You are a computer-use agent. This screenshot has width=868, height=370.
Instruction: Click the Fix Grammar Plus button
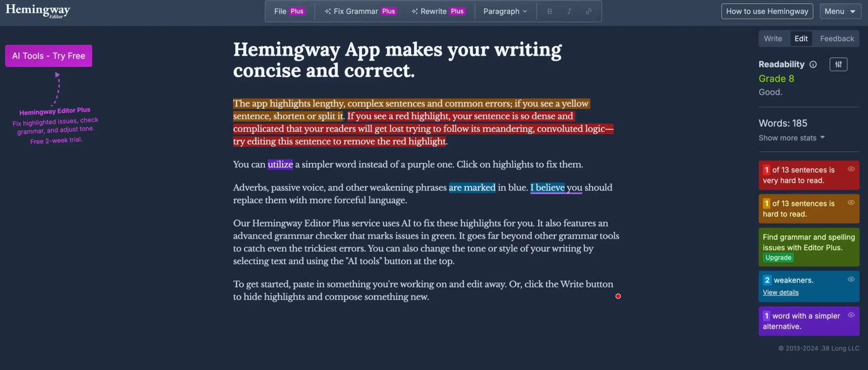(359, 11)
